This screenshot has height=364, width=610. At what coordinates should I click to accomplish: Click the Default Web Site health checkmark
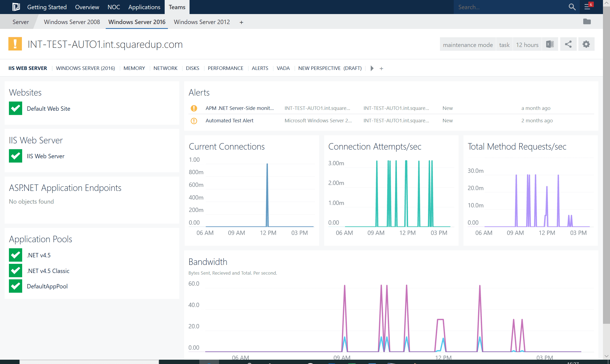[15, 109]
